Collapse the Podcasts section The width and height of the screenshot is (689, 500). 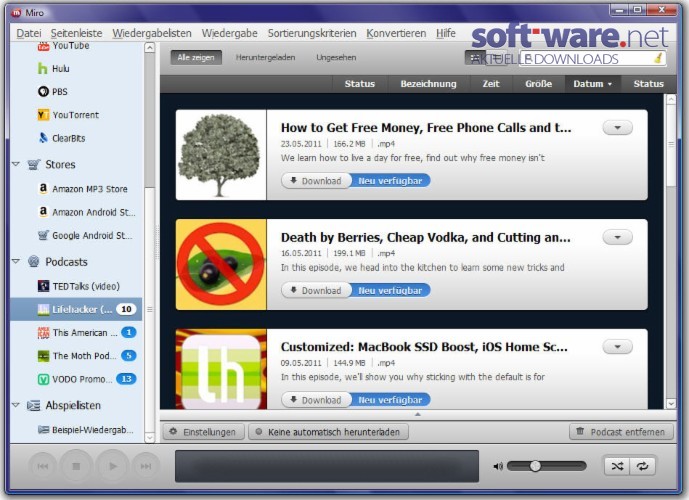click(16, 261)
